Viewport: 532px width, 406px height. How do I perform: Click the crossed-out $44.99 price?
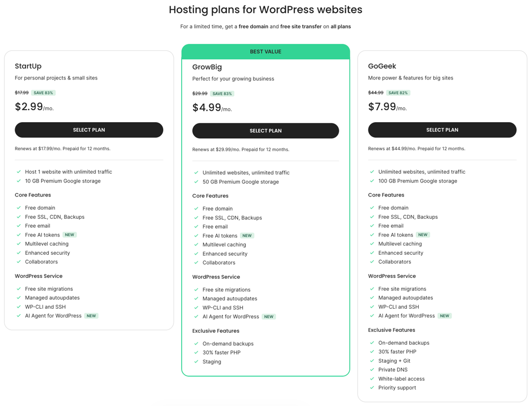coord(376,93)
